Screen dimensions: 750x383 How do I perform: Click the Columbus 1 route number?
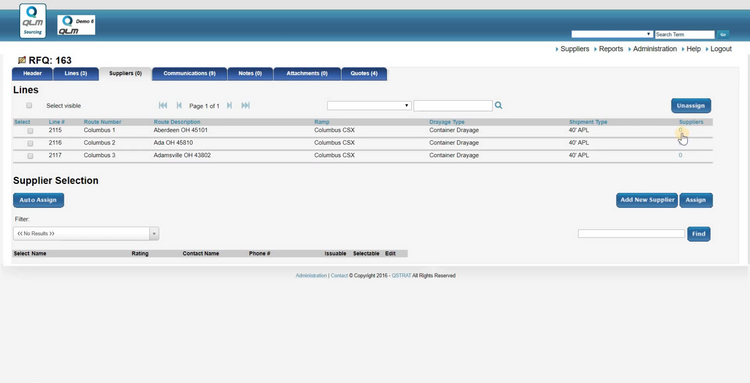tap(99, 130)
